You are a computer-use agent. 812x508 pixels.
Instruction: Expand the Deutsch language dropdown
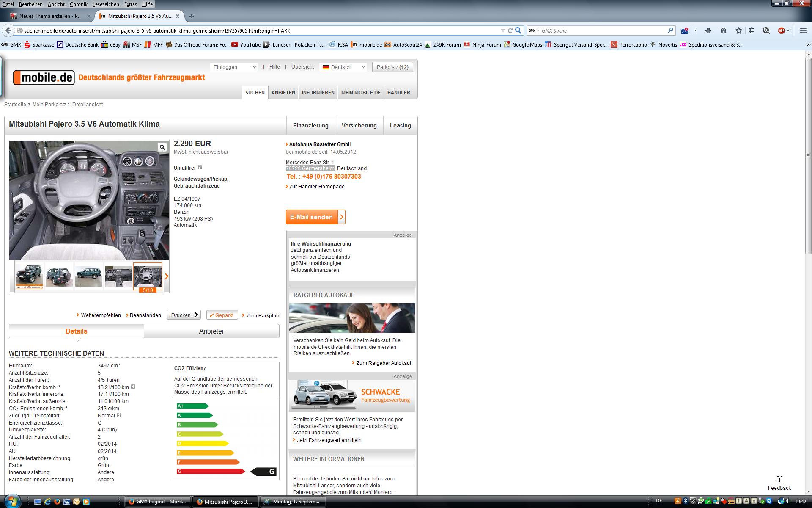coord(343,67)
